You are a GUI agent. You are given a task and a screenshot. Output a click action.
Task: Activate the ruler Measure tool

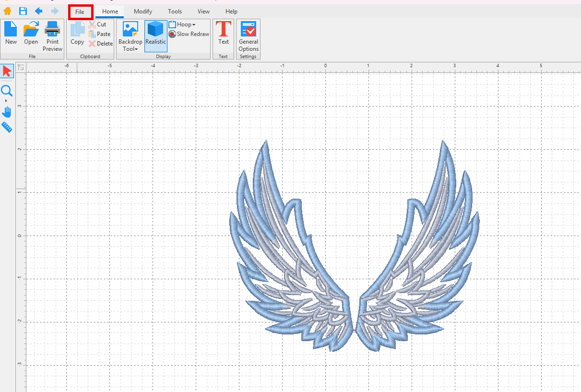[7, 127]
